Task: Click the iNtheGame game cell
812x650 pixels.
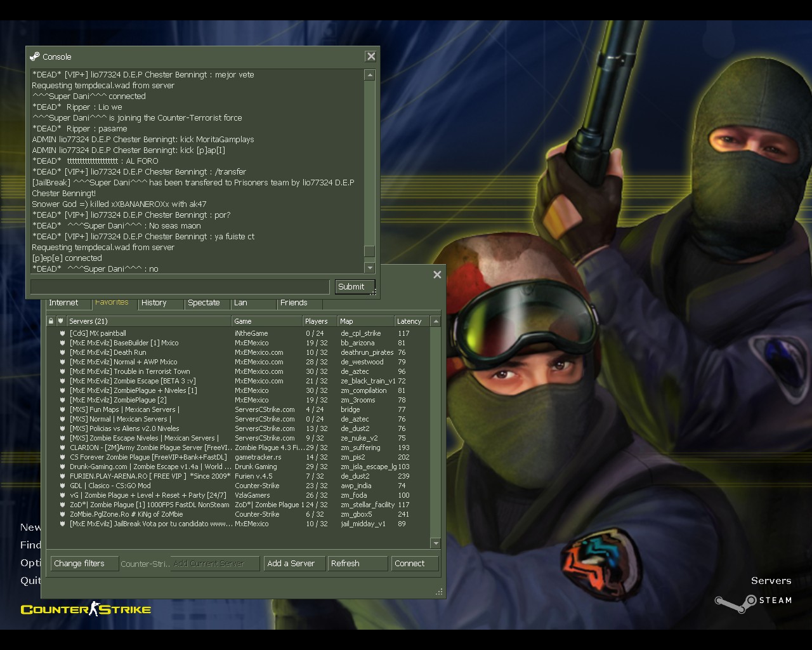Action: (x=251, y=333)
